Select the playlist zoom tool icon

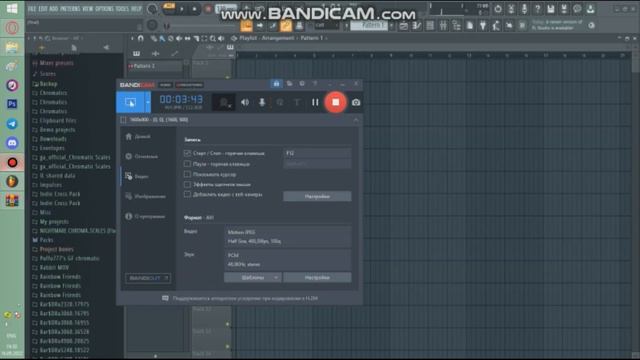pos(213,38)
